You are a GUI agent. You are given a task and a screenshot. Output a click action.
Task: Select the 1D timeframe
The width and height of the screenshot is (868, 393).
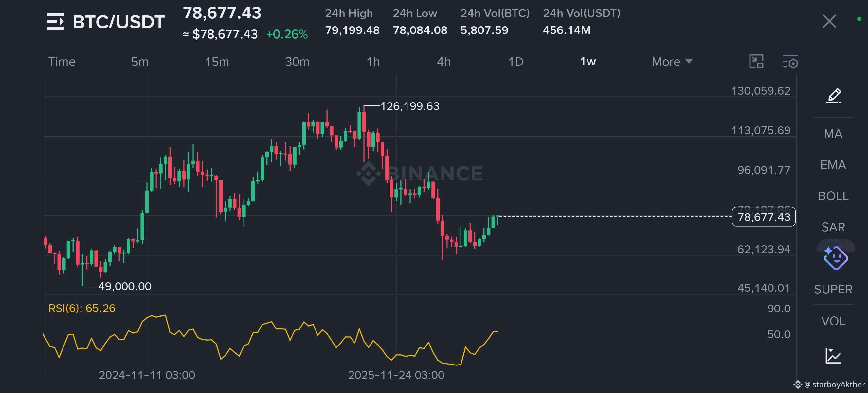[515, 62]
